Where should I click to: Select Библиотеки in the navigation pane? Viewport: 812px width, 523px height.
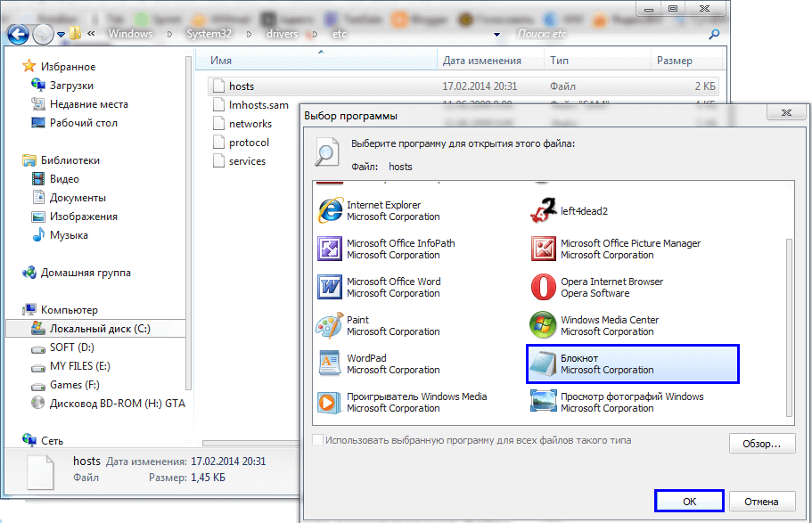61,160
